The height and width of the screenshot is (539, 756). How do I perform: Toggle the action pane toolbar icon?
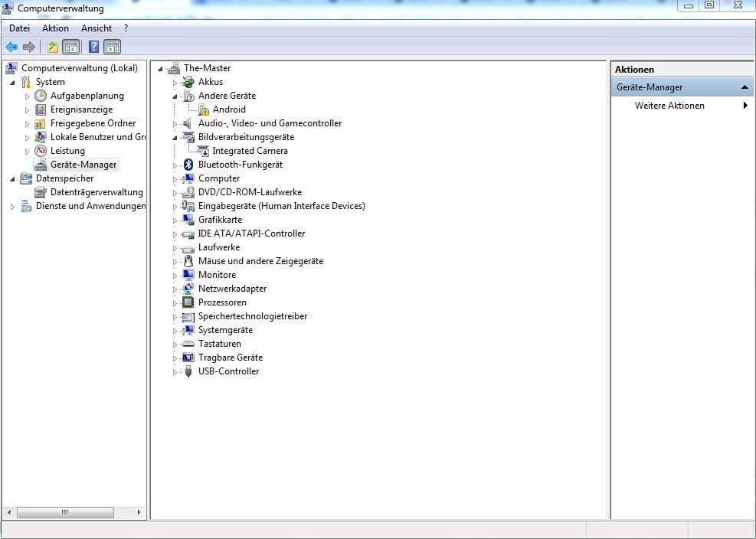113,47
